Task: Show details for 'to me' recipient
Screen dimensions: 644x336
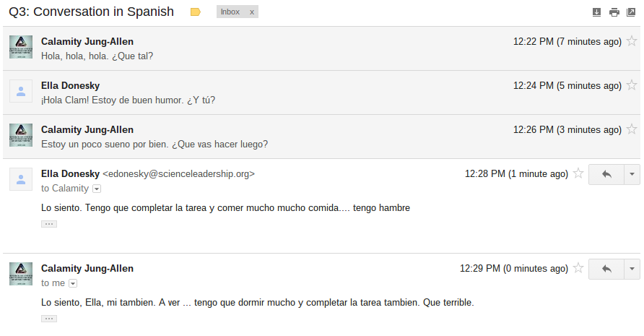Action: click(x=73, y=283)
